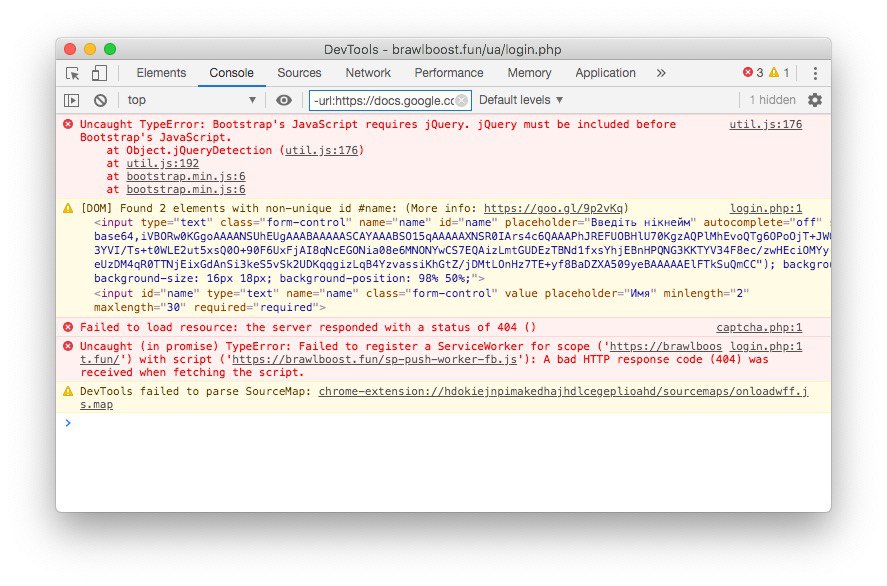Click second input element with placeholder Имя
Image resolution: width=887 pixels, height=586 pixels.
[421, 300]
